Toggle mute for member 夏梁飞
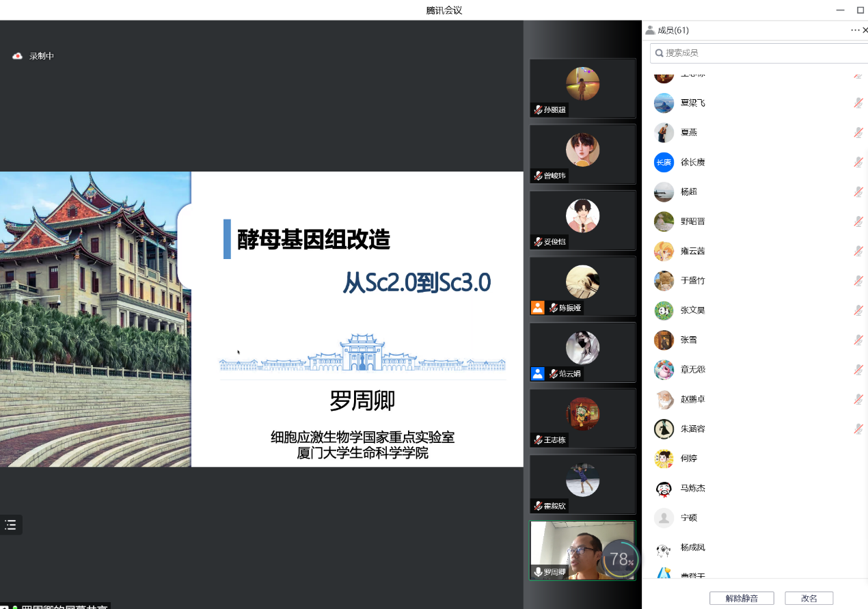Viewport: 868px width, 609px height. (x=858, y=103)
